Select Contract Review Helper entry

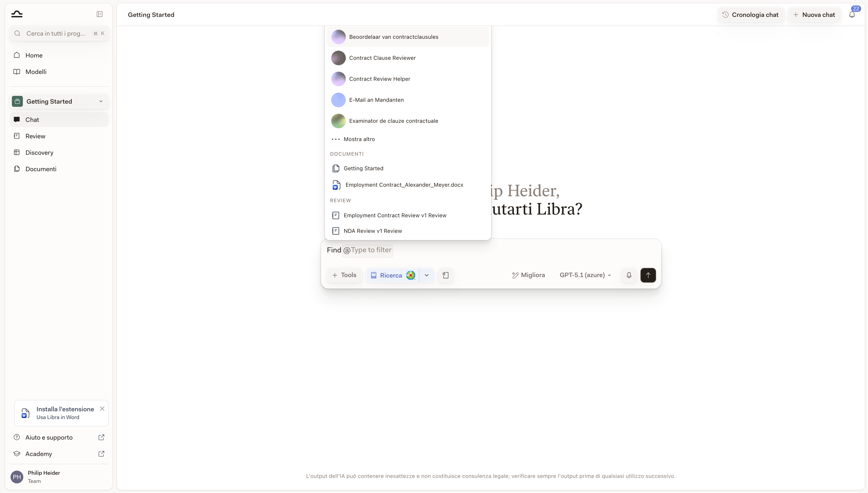point(408,79)
